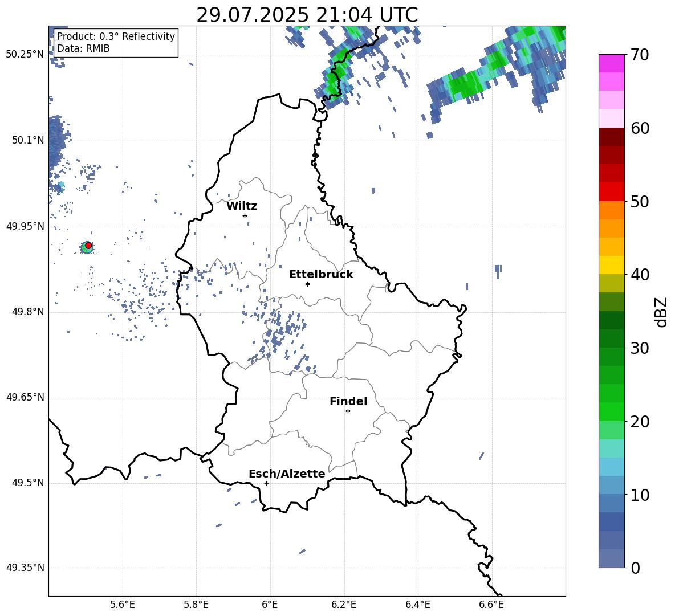Click the 50.1°N latitude label
Screen dimensions: 675x616
click(x=28, y=140)
